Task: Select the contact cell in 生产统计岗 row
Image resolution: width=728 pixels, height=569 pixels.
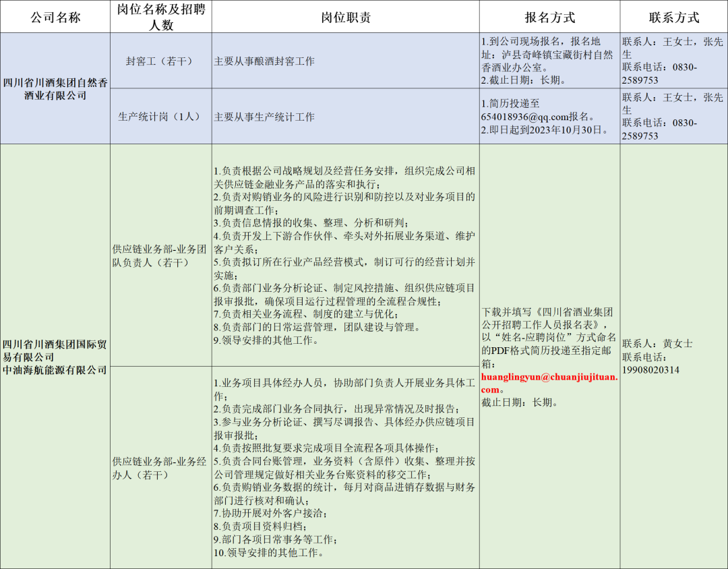Action: click(673, 117)
